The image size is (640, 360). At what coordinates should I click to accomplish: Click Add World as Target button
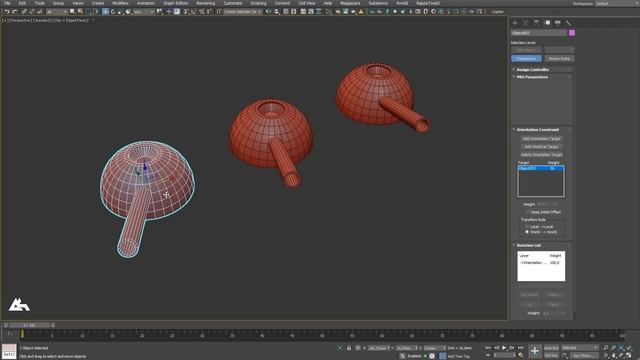[x=541, y=147]
